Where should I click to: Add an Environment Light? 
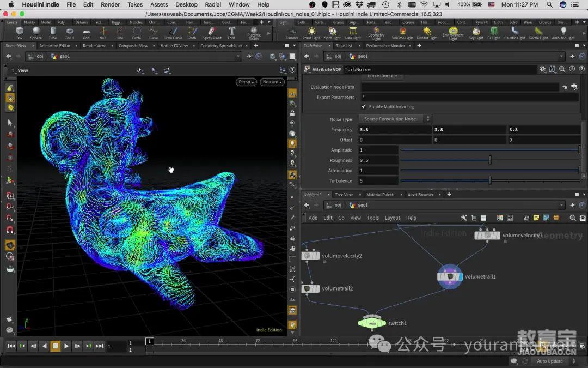[x=453, y=33]
